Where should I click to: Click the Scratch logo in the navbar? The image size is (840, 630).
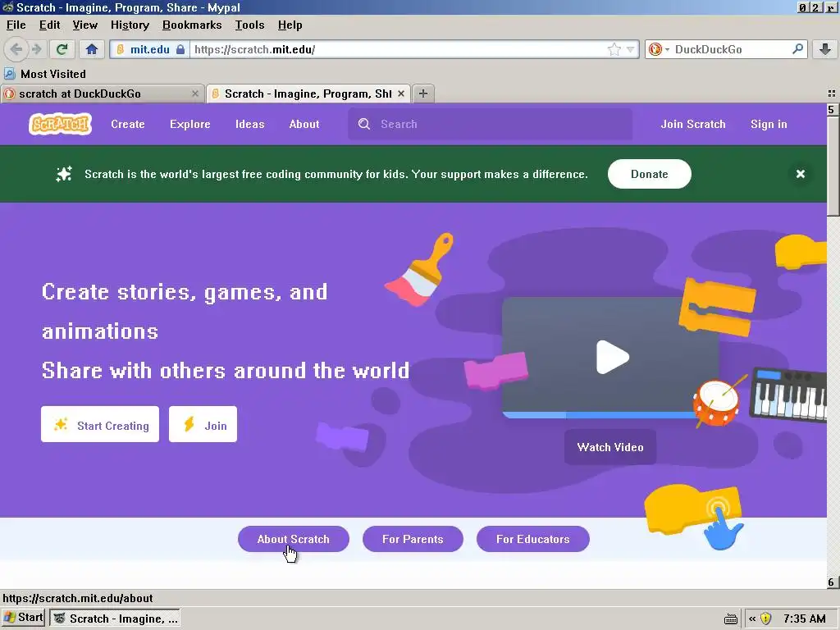click(x=60, y=124)
